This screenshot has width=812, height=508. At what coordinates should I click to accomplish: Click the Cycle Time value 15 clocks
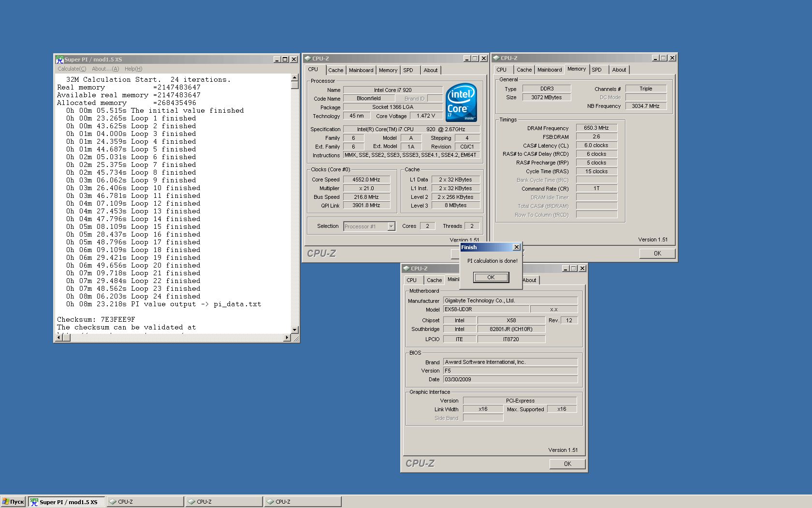pyautogui.click(x=596, y=172)
